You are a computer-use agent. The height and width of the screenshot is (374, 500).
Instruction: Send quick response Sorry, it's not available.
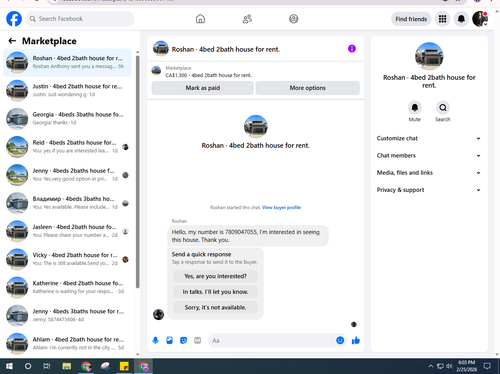coord(215,307)
